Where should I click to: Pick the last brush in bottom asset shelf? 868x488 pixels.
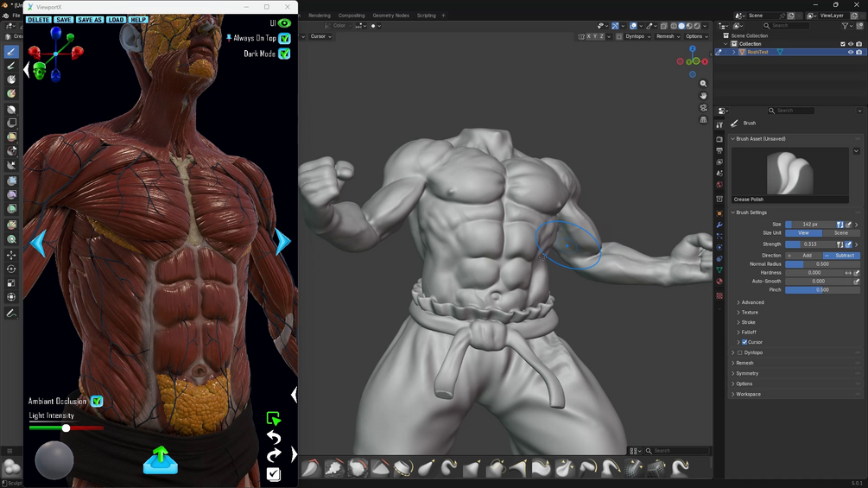coord(679,468)
